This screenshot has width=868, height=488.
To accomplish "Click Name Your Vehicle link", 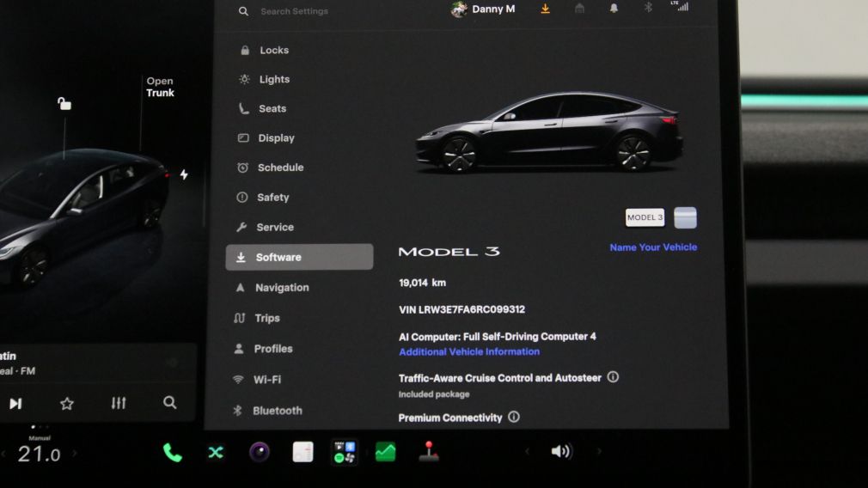I will 653,247.
